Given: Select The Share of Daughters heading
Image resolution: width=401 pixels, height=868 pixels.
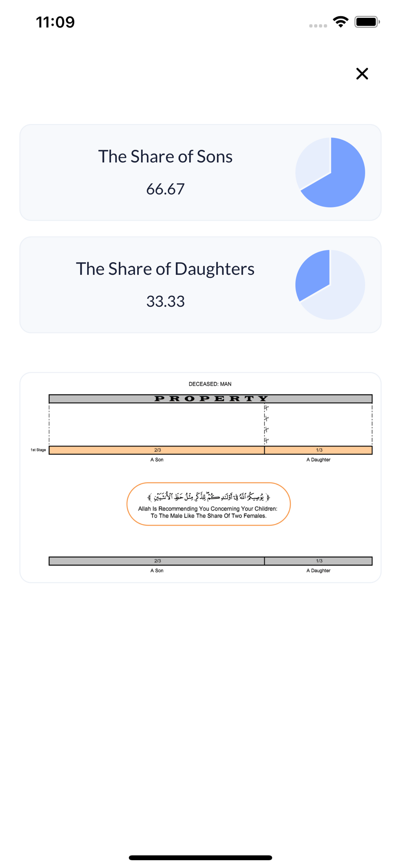Looking at the screenshot, I should [165, 269].
